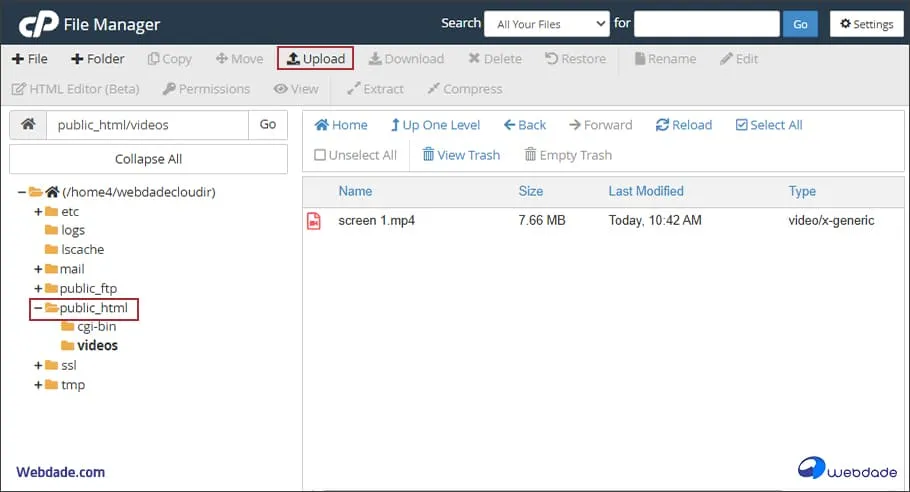Expand the etc folder in tree
This screenshot has width=910, height=492.
tap(38, 212)
